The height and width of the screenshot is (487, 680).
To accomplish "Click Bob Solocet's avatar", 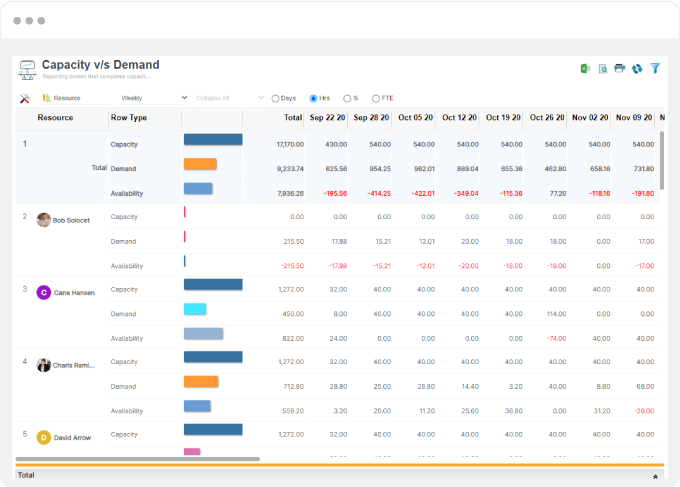I will point(43,220).
